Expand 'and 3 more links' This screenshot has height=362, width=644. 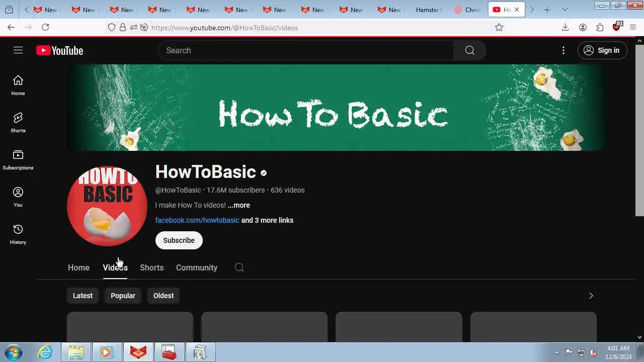(x=267, y=220)
